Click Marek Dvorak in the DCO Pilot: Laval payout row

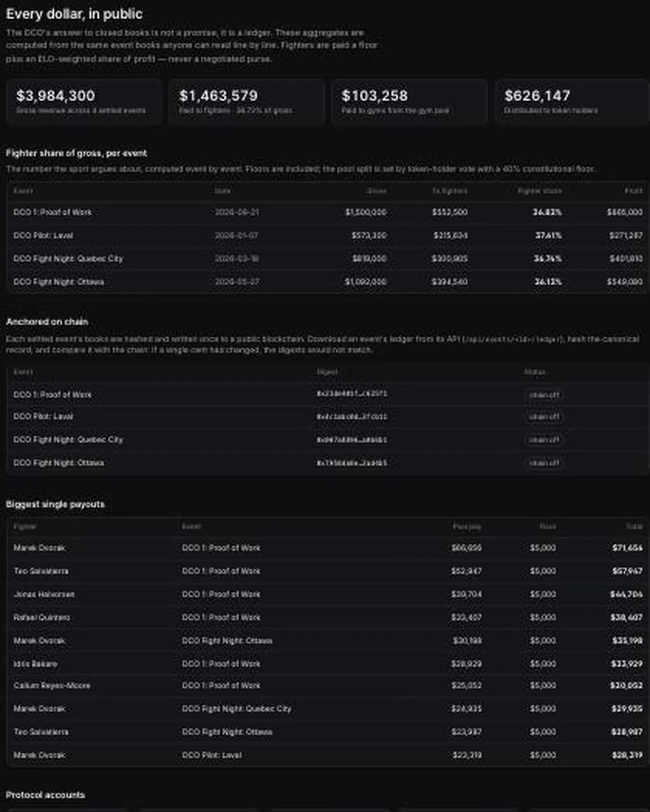click(39, 755)
